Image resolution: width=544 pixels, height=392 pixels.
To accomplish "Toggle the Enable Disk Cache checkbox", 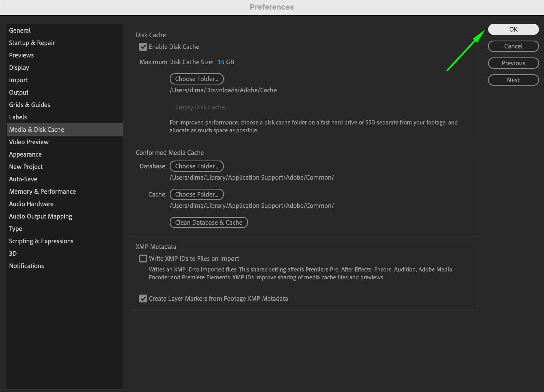I will click(x=143, y=47).
